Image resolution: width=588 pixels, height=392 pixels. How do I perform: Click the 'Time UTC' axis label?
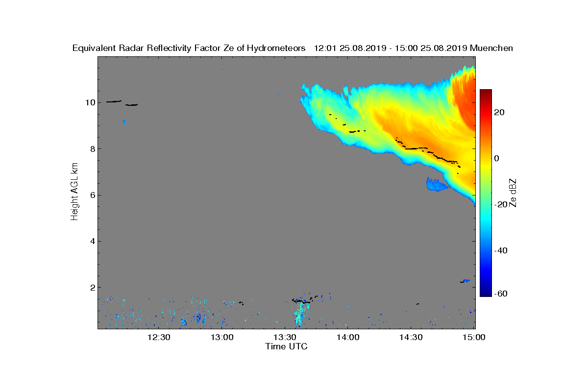[x=287, y=346]
